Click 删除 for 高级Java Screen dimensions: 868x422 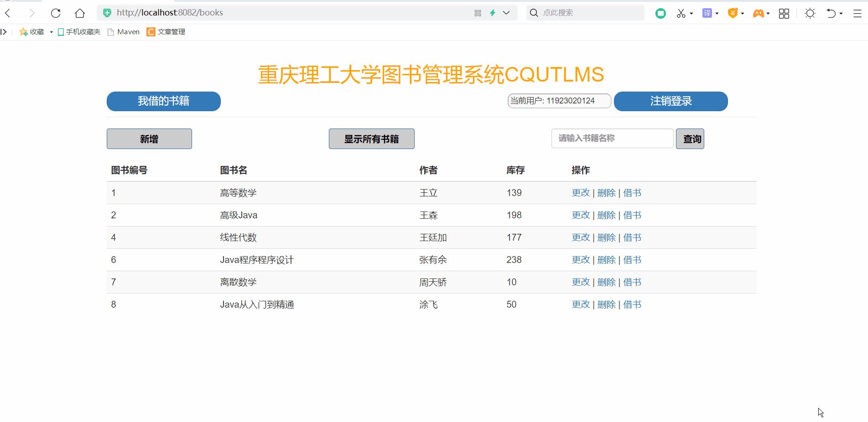coord(607,215)
